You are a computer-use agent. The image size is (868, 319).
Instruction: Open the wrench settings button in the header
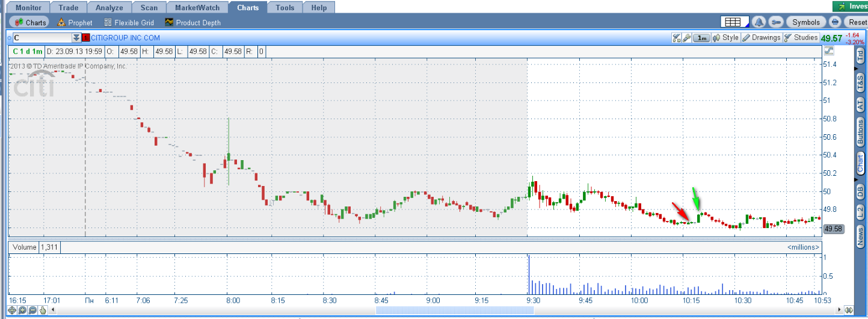coord(776,22)
